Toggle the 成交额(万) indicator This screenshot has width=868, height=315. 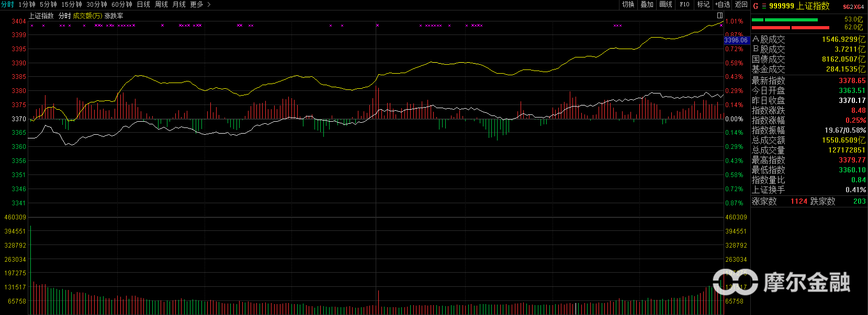[x=87, y=16]
